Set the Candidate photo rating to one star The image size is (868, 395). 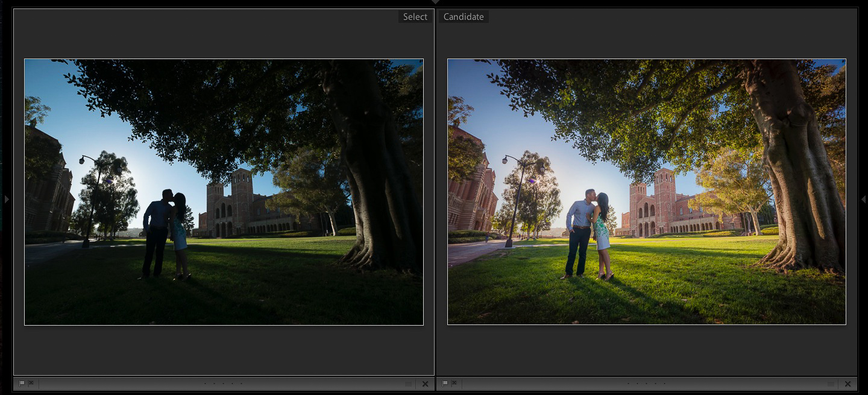[x=628, y=384]
